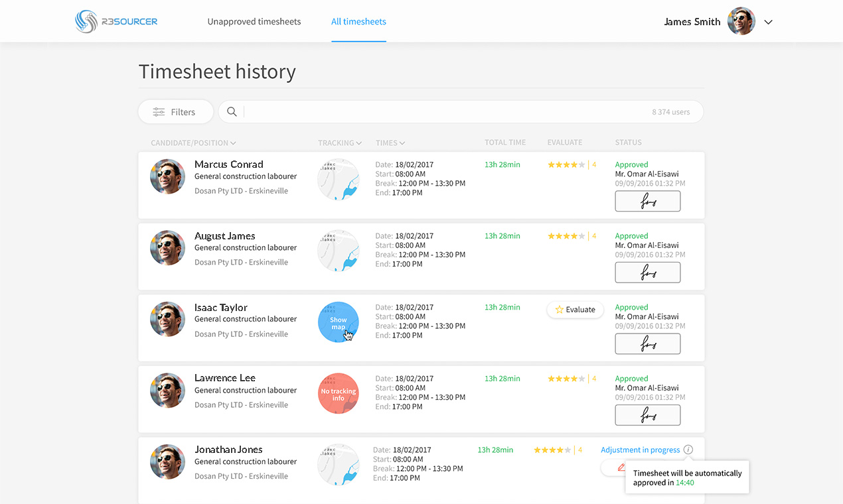This screenshot has width=843, height=504.
Task: Click the red No tracking info circle
Action: click(x=339, y=394)
